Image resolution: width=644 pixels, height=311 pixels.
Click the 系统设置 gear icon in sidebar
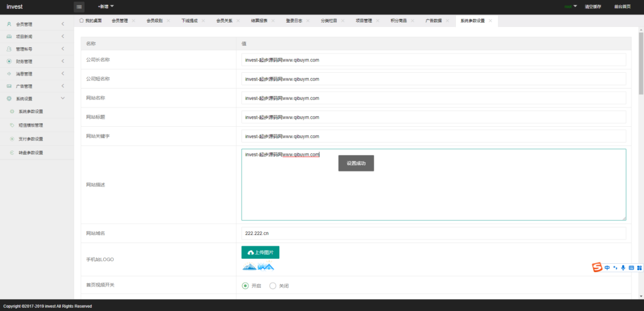point(9,99)
